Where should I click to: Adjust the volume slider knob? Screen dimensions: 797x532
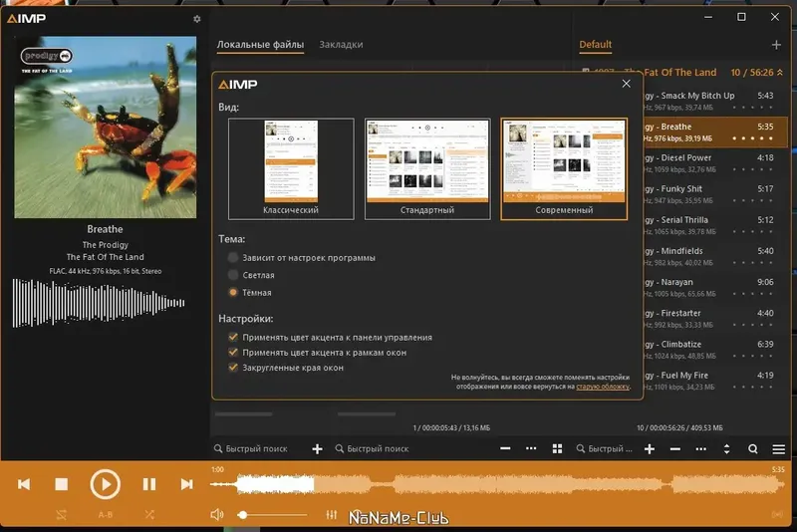243,515
